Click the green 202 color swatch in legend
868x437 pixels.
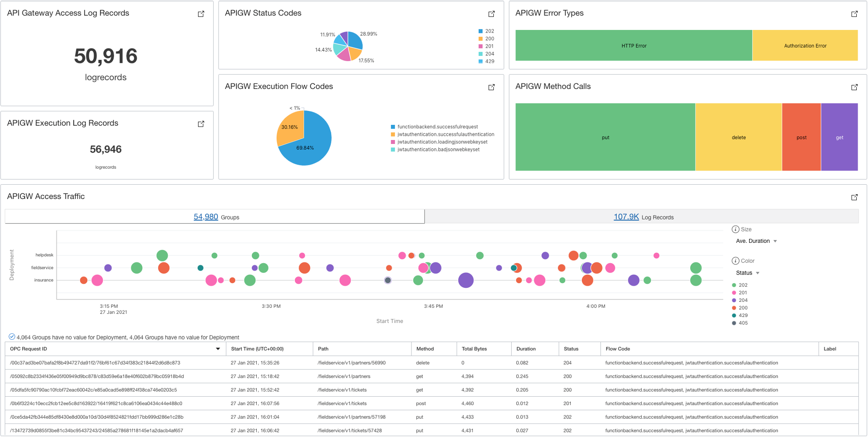[x=734, y=285]
